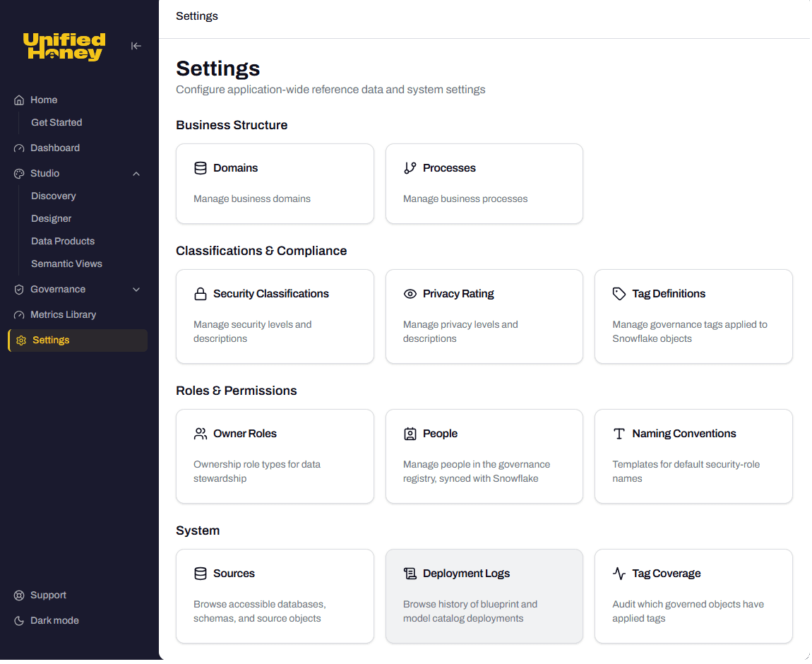Click 'Ownership role types for data stewardship' text
This screenshot has width=812, height=664.
point(258,472)
